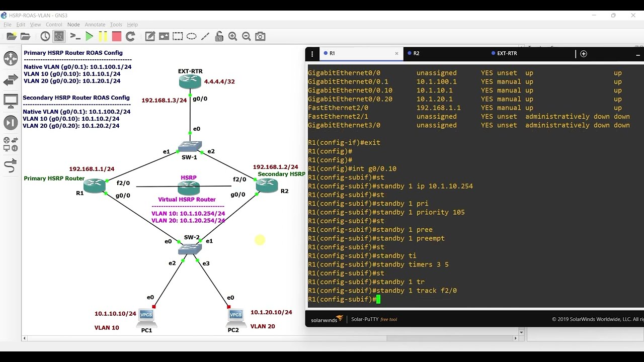
Task: Select the Insert picture tool
Action: click(x=164, y=36)
